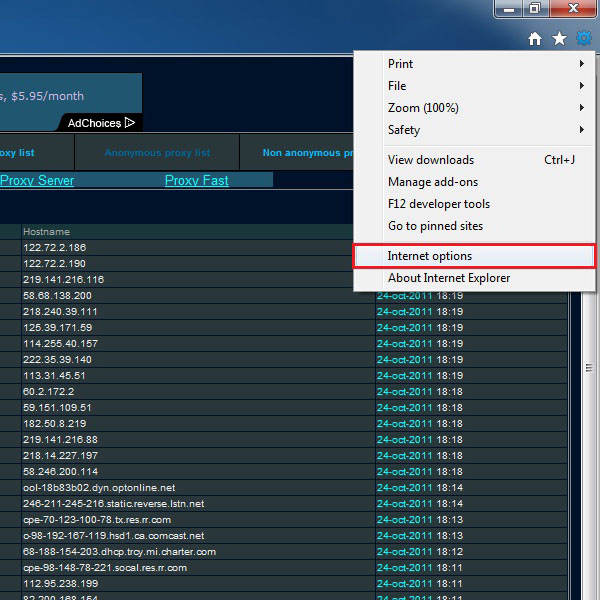Click the date in 113.31.45.51 row
This screenshot has width=600, height=600.
point(420,375)
